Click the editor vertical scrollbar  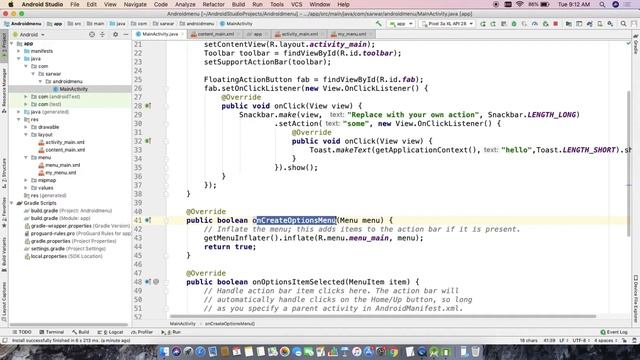pos(628,163)
